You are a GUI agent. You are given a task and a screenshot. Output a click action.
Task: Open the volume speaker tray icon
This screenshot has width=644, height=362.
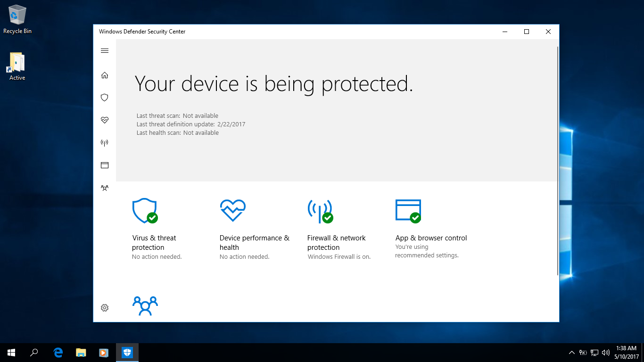click(x=606, y=353)
